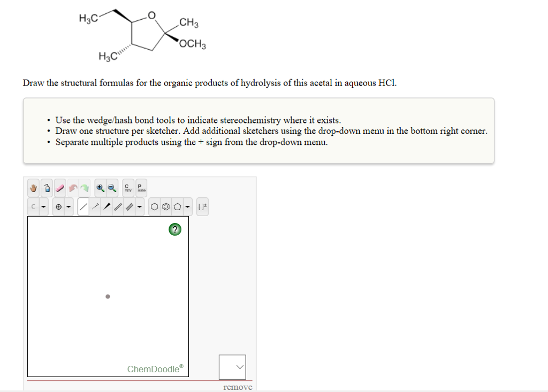Select the zoom out magnifier tool
This screenshot has width=548, height=392.
pos(111,188)
